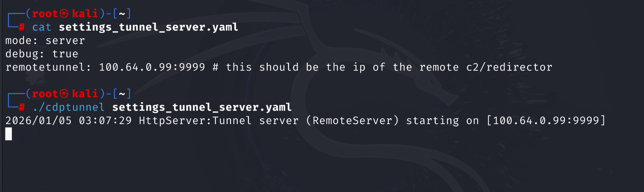Click the 2026/01/05 timestamp in the log
Viewport: 644px width, 192px height.
coord(38,120)
